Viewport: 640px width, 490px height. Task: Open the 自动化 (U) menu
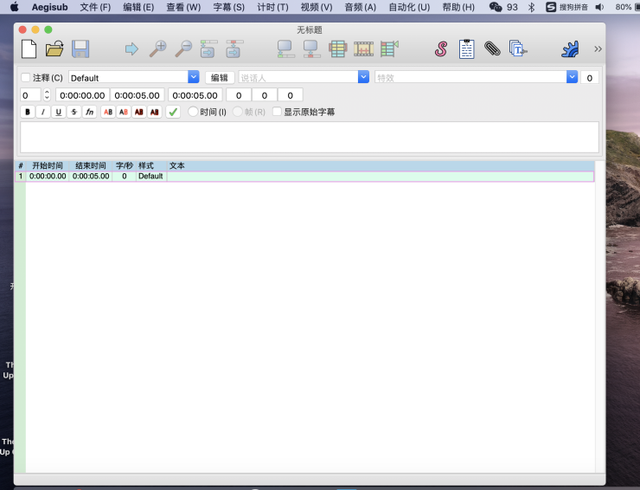click(x=409, y=7)
